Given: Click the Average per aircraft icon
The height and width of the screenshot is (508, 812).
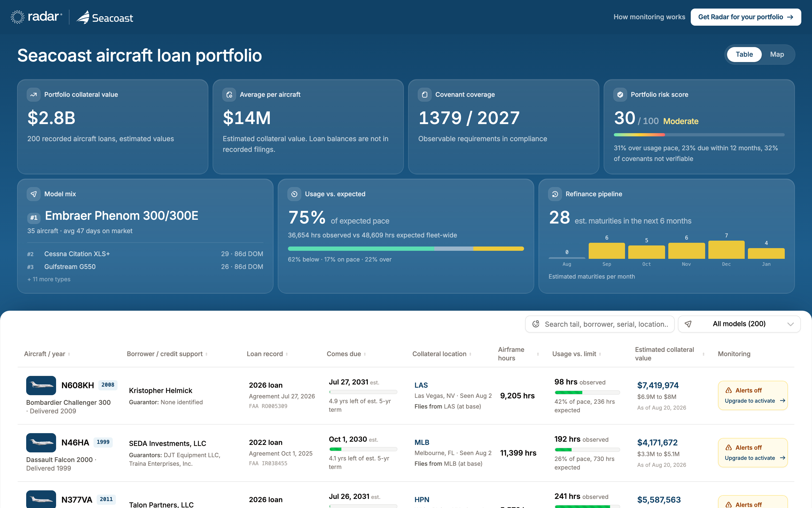Looking at the screenshot, I should 229,95.
